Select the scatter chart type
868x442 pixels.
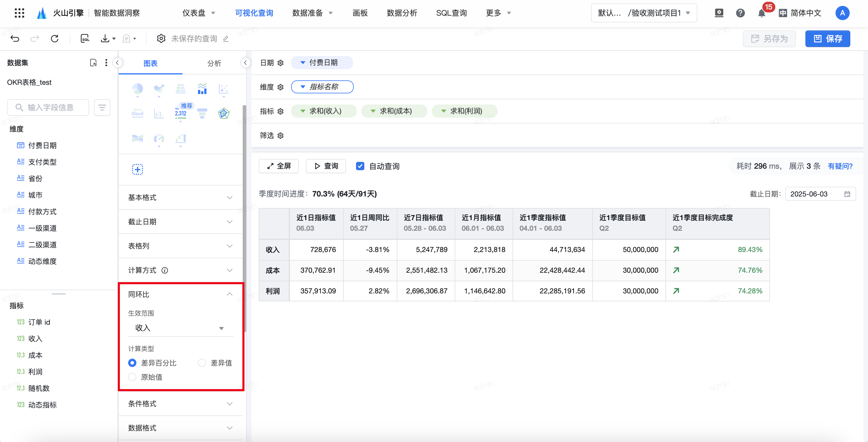point(223,89)
